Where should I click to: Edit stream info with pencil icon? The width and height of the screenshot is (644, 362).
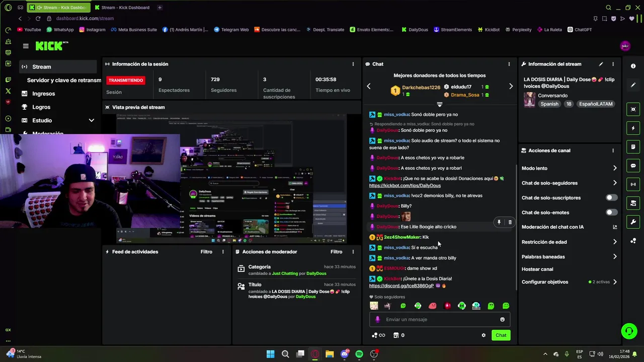pyautogui.click(x=601, y=64)
